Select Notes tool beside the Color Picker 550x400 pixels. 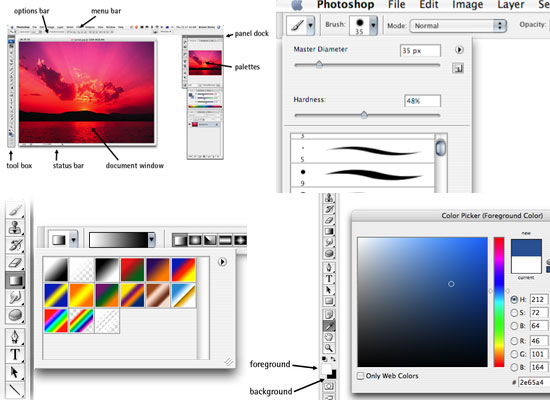329,314
